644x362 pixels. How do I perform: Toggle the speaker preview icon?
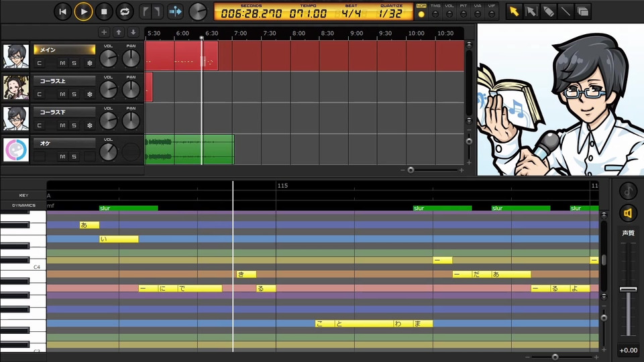628,213
